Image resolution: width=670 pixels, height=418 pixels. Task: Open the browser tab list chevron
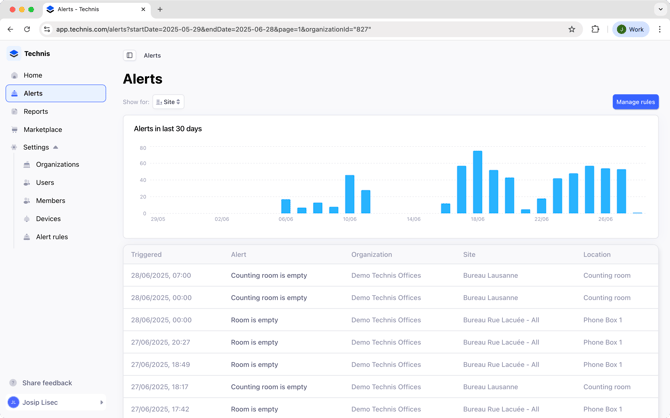click(660, 9)
